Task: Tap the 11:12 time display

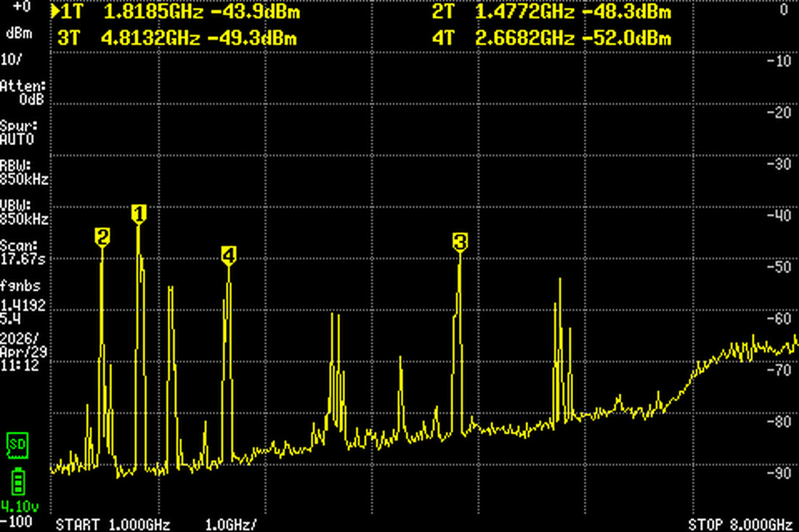Action: 20,365
